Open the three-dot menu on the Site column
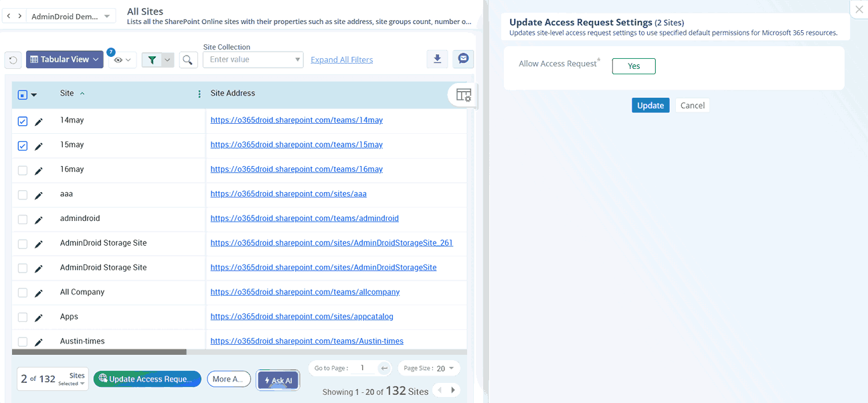 pyautogui.click(x=199, y=94)
